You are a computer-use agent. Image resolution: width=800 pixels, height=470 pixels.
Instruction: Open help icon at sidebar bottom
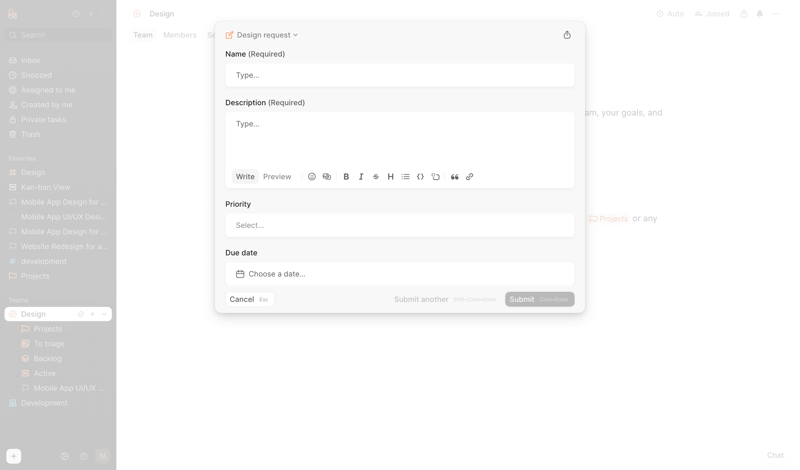coord(83,456)
